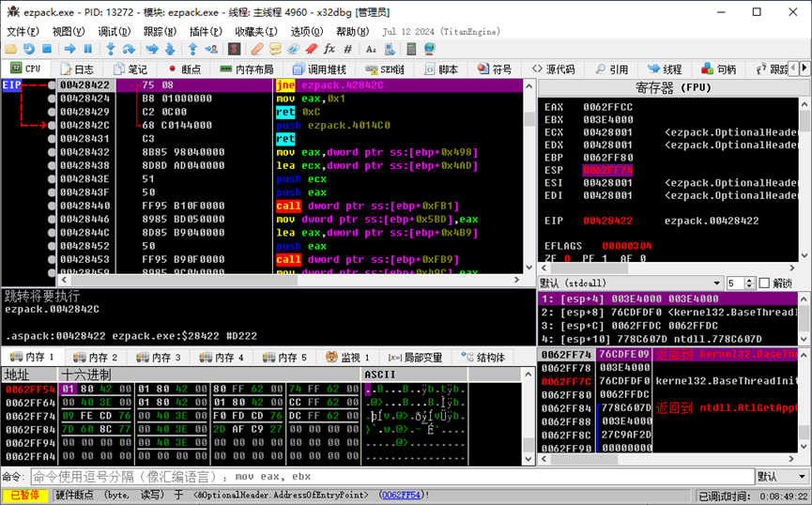Toggle breakpoint at address 00428432
The height and width of the screenshot is (505, 812).
click(x=52, y=152)
